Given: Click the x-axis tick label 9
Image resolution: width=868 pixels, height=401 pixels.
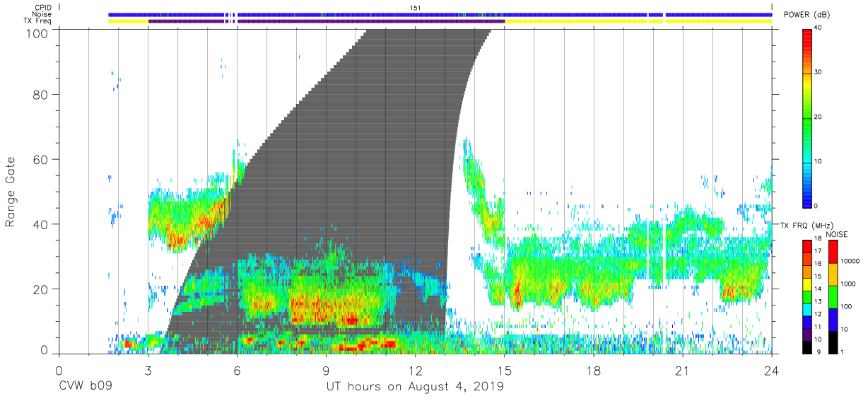Looking at the screenshot, I should 326,370.
